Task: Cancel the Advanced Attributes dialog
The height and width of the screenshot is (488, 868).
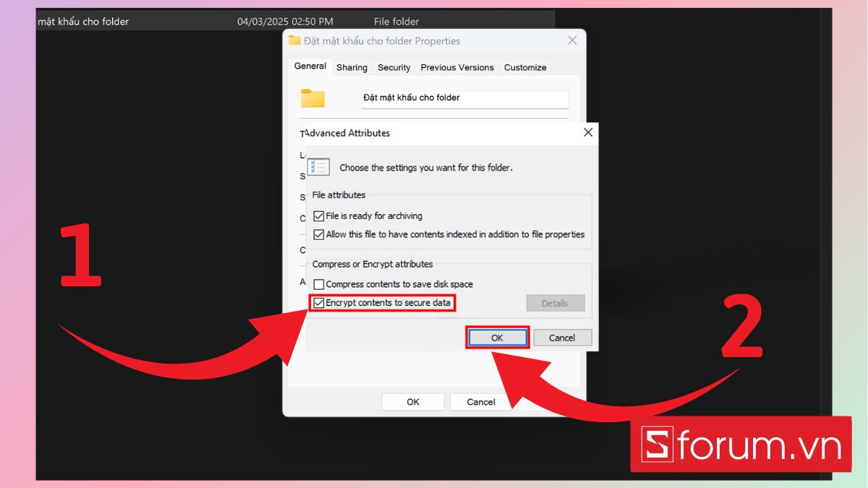Action: [562, 338]
